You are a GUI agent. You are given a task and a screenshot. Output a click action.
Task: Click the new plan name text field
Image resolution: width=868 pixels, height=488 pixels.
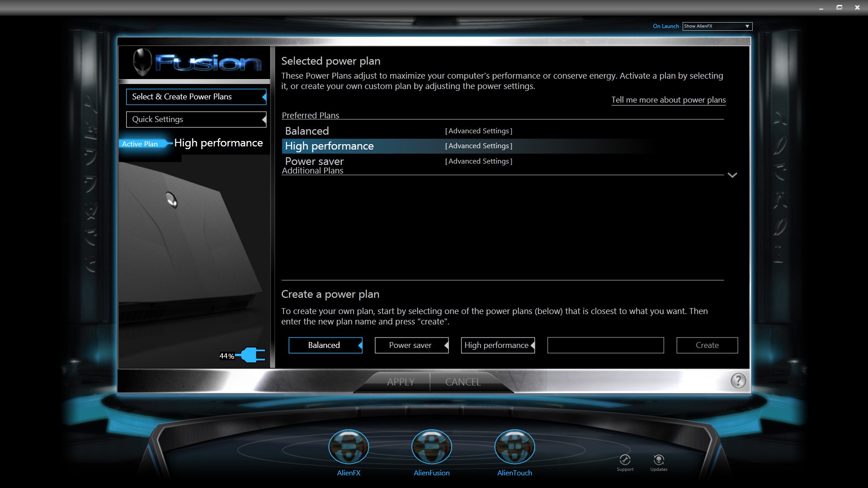coord(605,345)
